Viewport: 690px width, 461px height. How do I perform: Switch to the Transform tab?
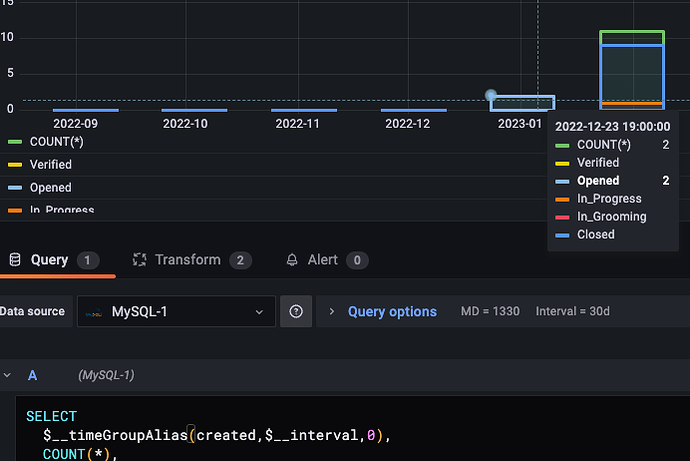tap(192, 260)
